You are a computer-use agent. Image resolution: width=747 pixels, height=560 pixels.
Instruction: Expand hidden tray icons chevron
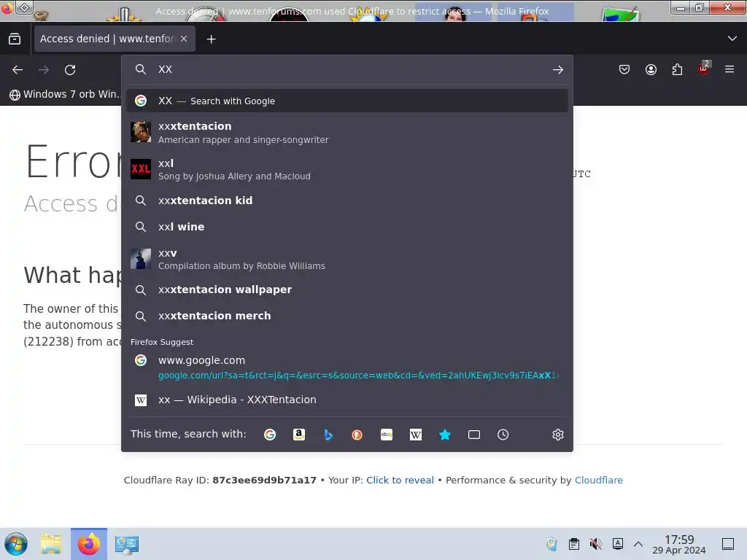(x=638, y=544)
